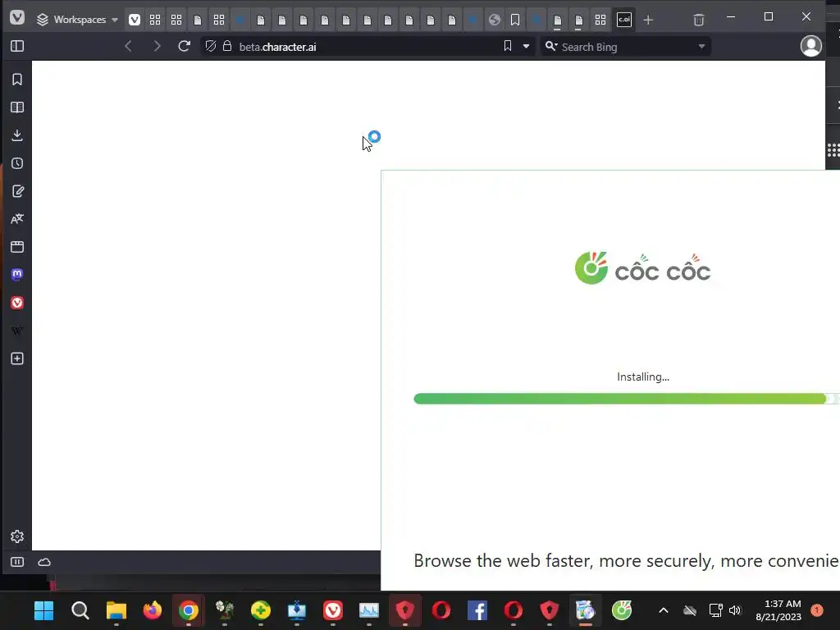Open the Mastodon web panel
Screen dimensions: 840x630
(17, 275)
